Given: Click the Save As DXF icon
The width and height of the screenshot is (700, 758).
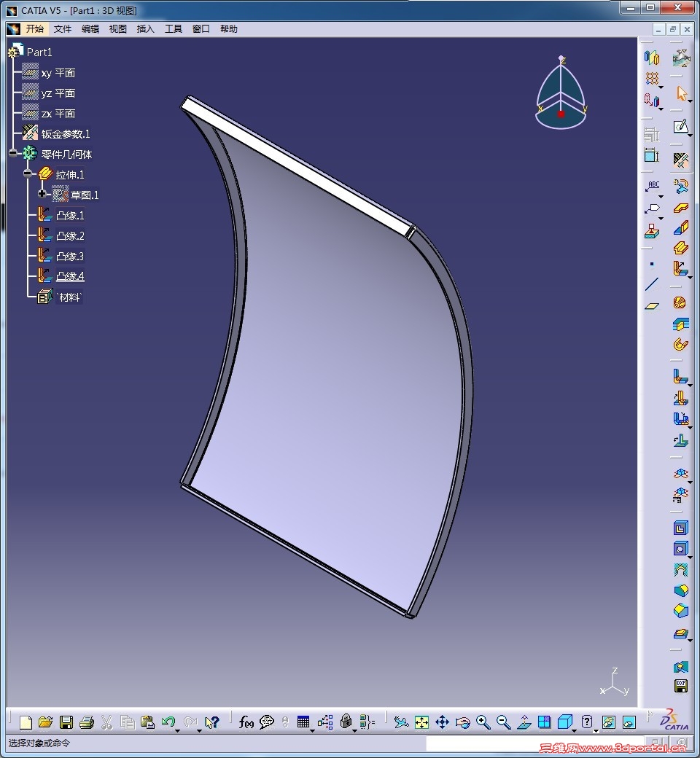Looking at the screenshot, I should click(x=680, y=686).
